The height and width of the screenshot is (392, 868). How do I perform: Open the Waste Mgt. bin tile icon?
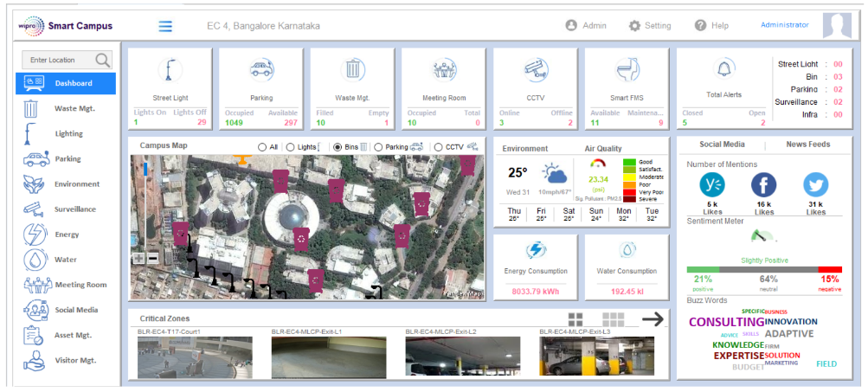[352, 70]
